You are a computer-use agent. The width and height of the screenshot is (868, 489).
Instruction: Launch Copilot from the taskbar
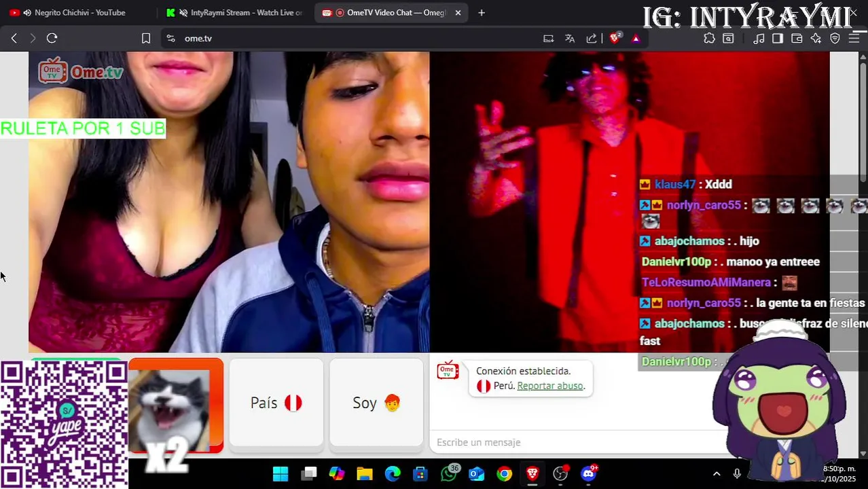(337, 473)
